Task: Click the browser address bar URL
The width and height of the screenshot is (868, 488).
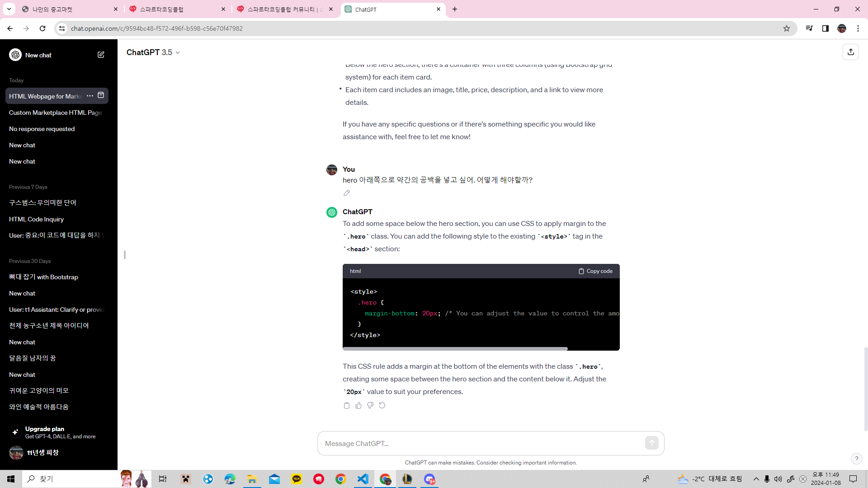Action: [x=156, y=28]
